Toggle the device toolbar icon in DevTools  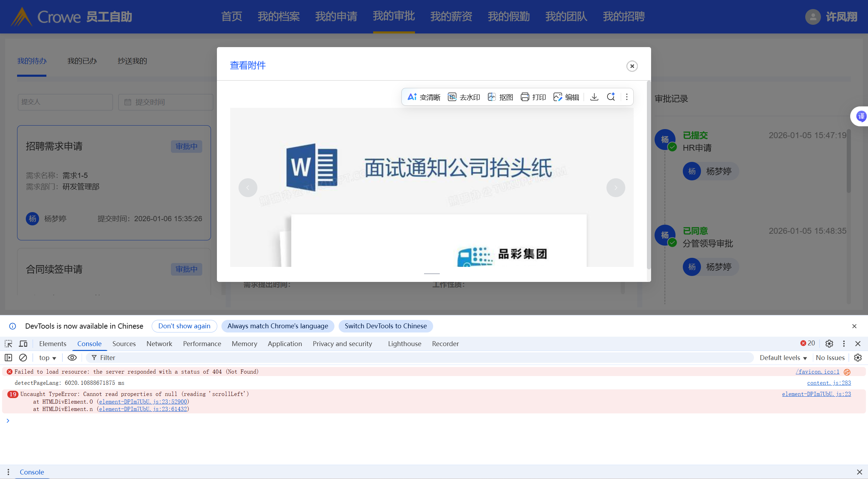tap(23, 344)
